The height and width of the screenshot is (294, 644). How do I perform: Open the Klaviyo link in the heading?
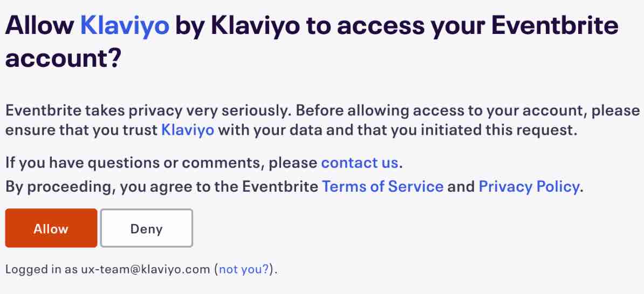coord(125,26)
